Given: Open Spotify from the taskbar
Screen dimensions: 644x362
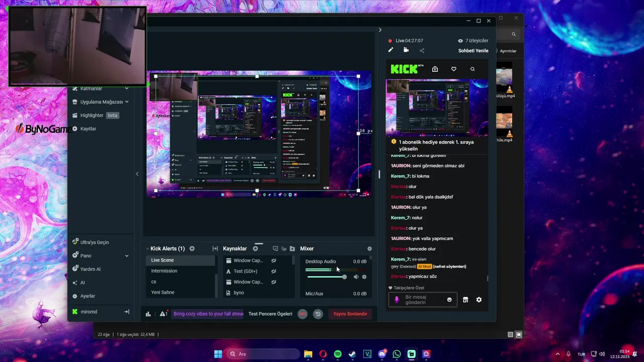Looking at the screenshot, I should pos(338,354).
